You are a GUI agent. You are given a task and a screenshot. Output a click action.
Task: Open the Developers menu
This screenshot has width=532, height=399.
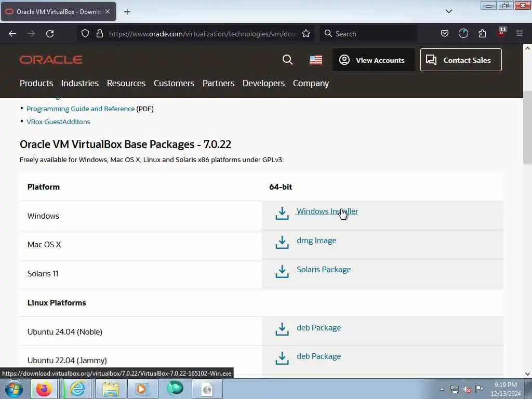(x=263, y=83)
